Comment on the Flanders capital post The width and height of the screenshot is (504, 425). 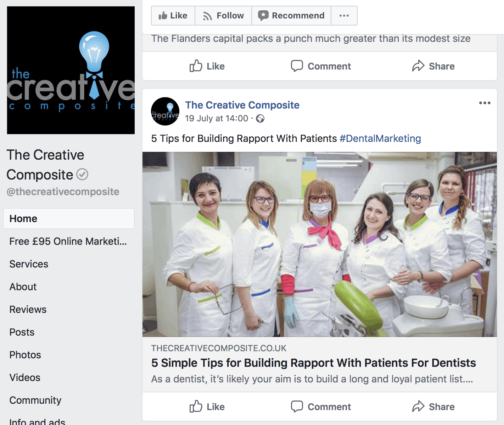coord(321,66)
